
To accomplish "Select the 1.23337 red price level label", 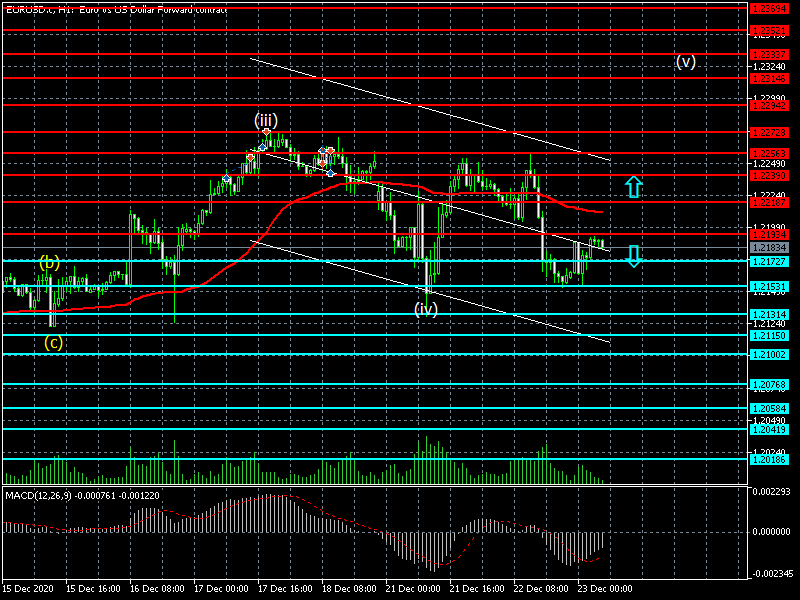I will pos(769,55).
